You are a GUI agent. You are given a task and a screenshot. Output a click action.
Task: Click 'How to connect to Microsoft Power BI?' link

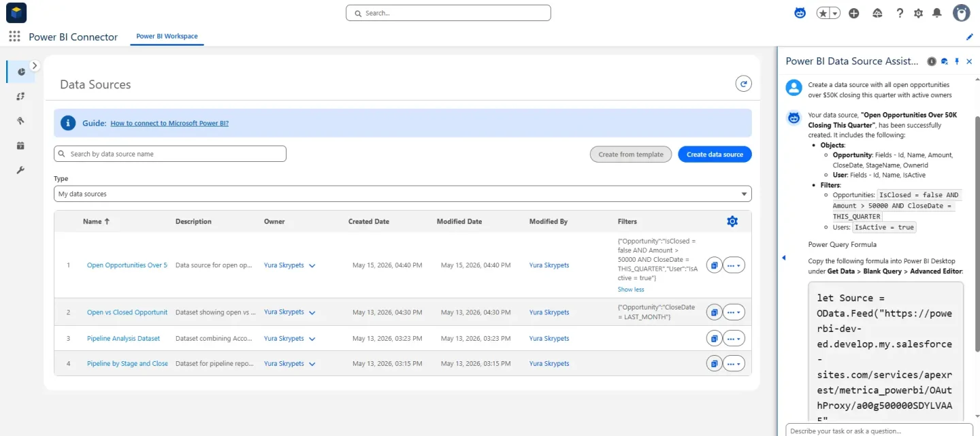click(x=169, y=123)
